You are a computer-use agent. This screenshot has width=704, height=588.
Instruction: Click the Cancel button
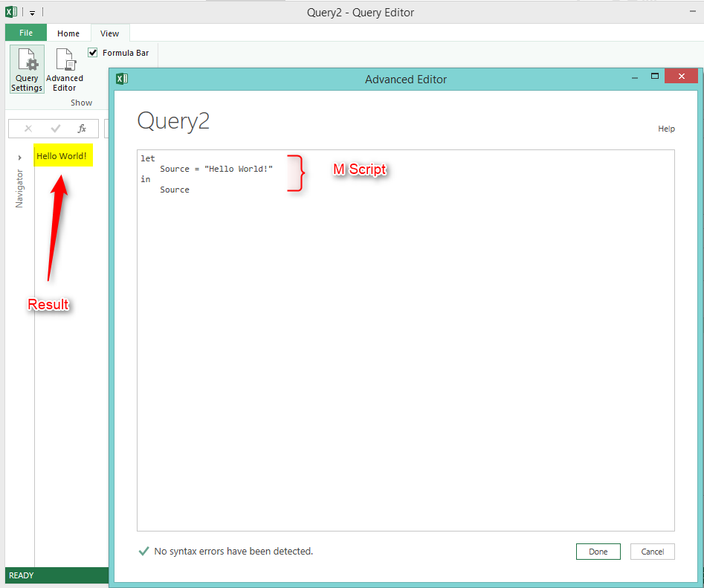pyautogui.click(x=652, y=552)
